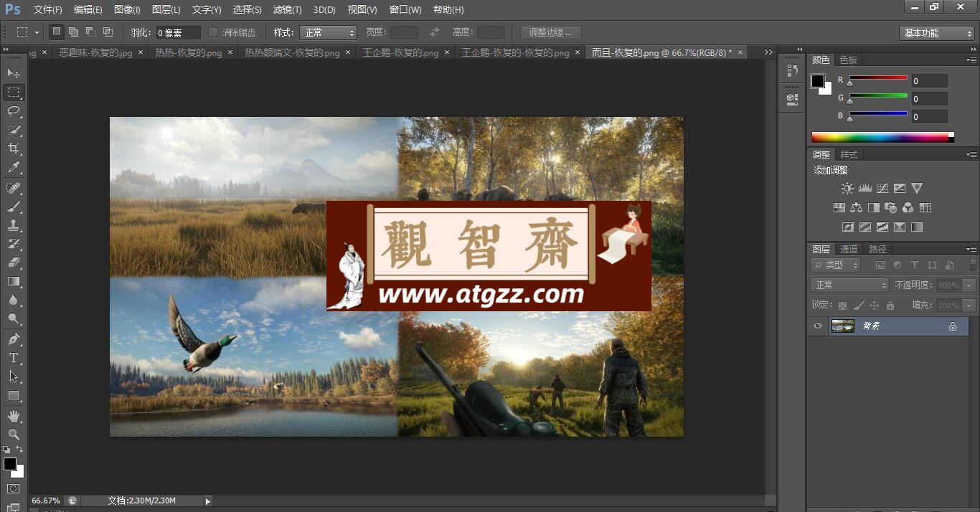The width and height of the screenshot is (980, 512).
Task: Select the Hand tool
Action: (14, 415)
